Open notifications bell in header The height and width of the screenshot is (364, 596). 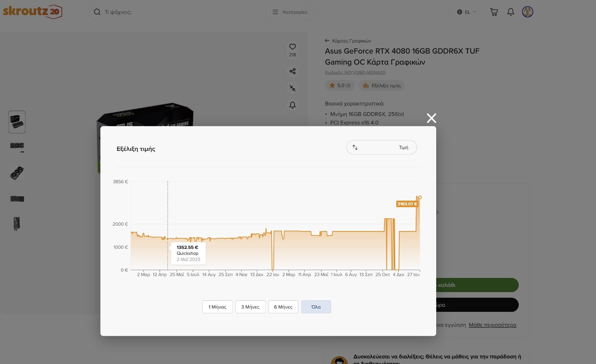coord(511,12)
